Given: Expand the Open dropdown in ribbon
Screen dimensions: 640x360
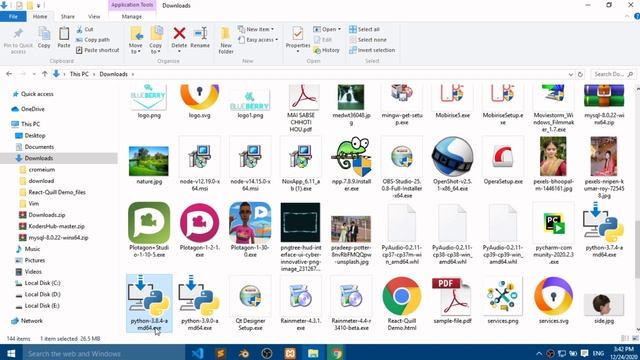Looking at the screenshot, I should tap(327, 29).
